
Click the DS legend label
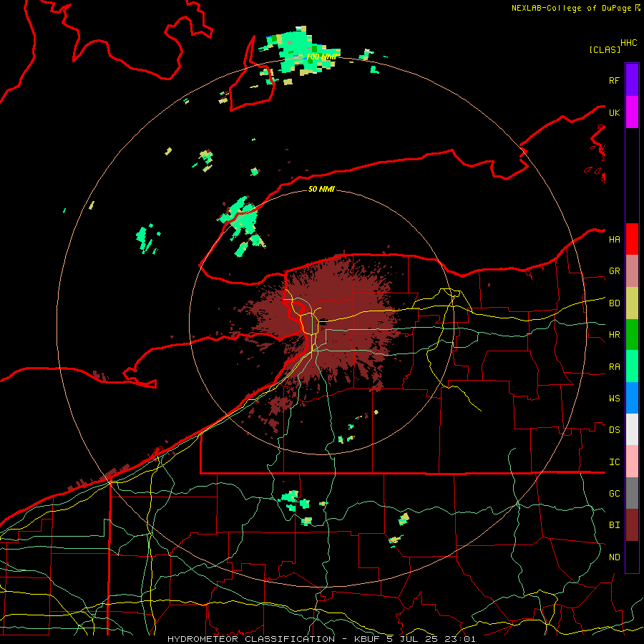614,429
